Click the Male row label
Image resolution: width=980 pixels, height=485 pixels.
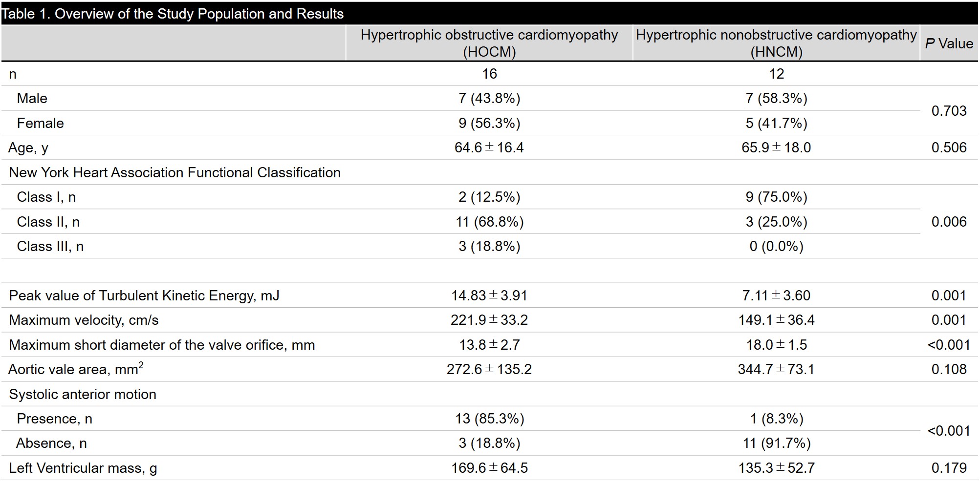[x=32, y=98]
